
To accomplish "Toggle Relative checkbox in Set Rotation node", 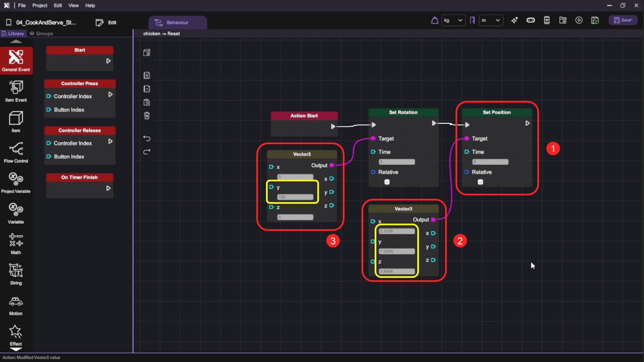I will [387, 182].
